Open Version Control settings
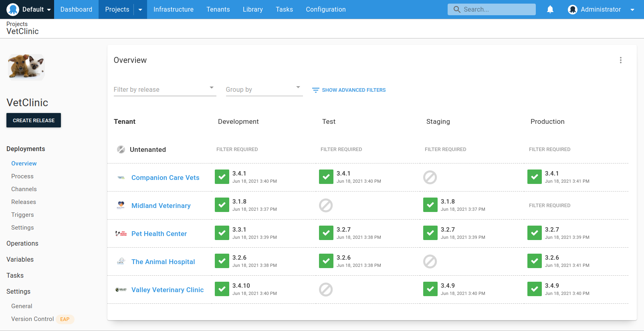The image size is (644, 331). click(32, 319)
